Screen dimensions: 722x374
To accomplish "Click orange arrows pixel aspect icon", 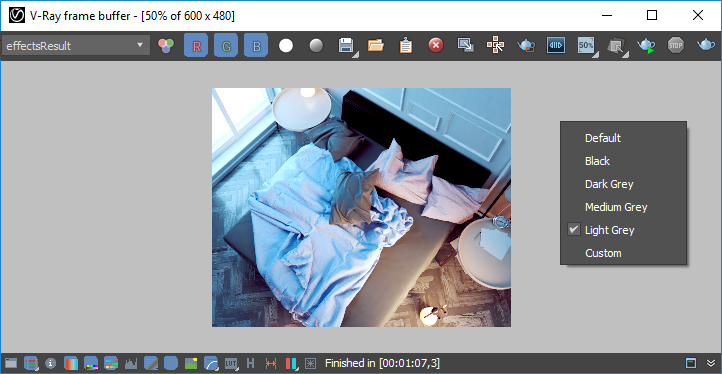I will [x=271, y=363].
